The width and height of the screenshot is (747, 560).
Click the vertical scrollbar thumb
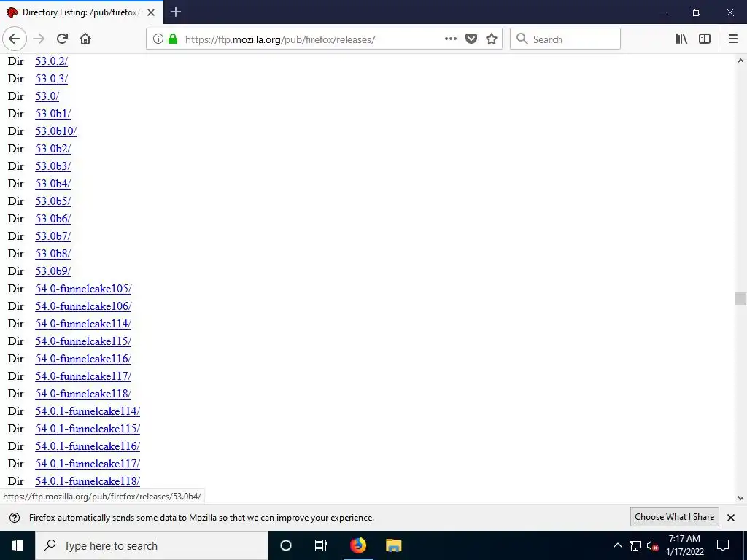pos(740,298)
